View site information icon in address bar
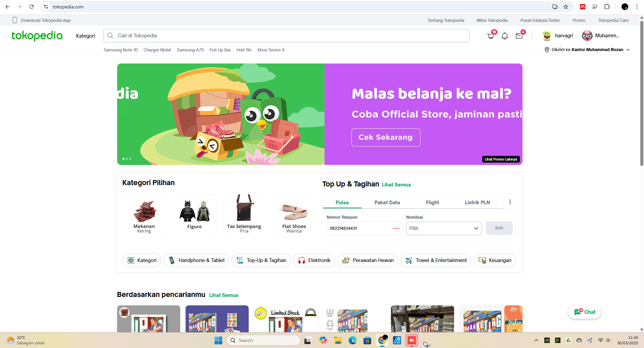This screenshot has height=348, width=644. tap(46, 7)
